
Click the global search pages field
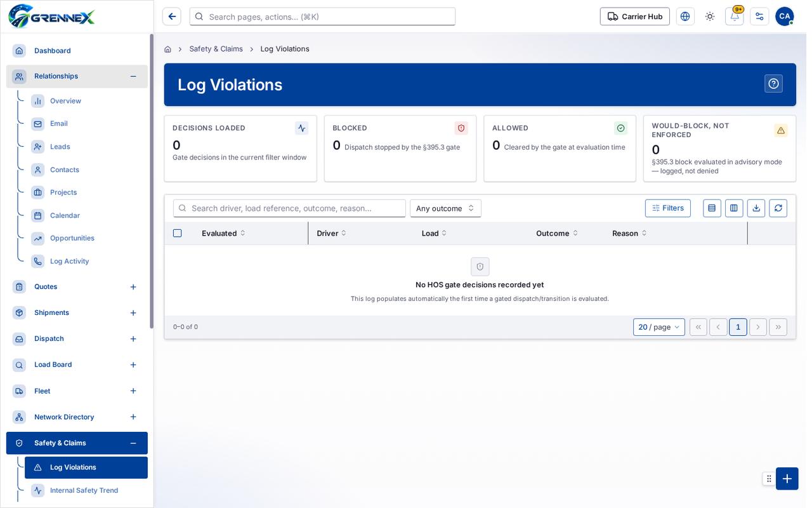322,17
